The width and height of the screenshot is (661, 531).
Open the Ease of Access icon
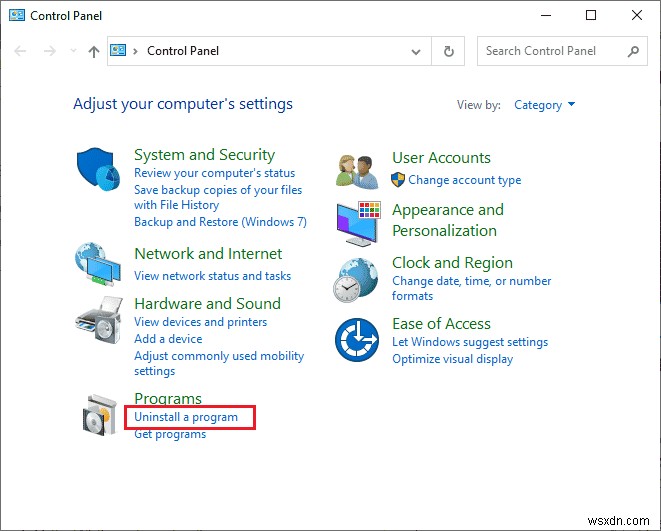357,341
